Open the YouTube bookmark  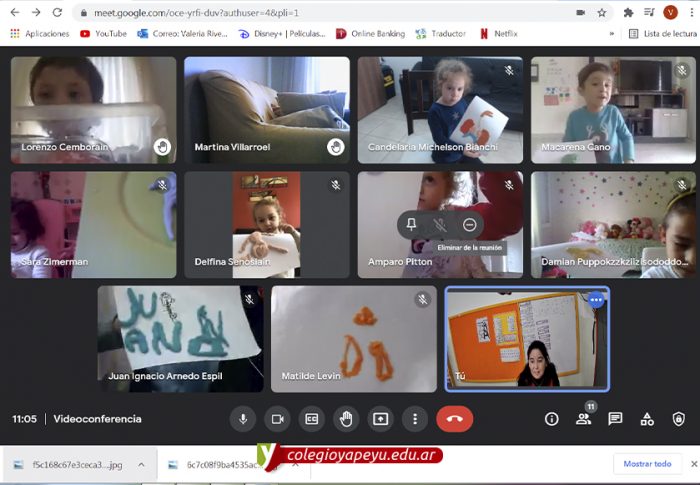click(103, 33)
